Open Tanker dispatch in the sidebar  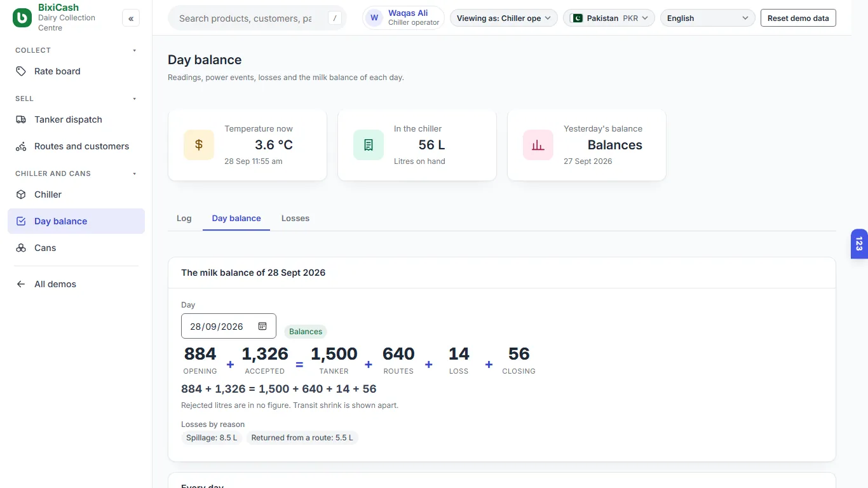76,119
